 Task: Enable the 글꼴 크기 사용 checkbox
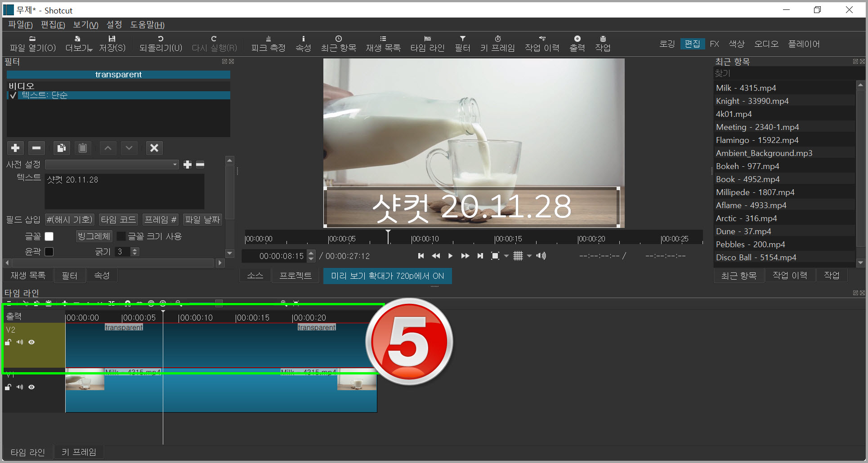coord(121,236)
